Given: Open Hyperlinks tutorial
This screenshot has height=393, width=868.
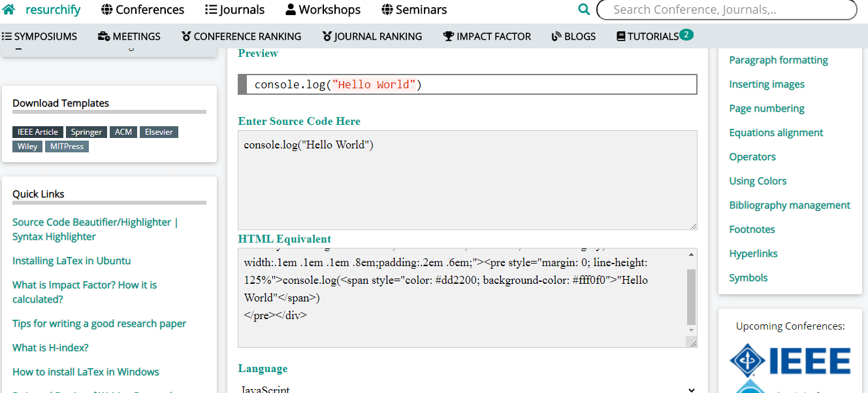Looking at the screenshot, I should [x=753, y=254].
